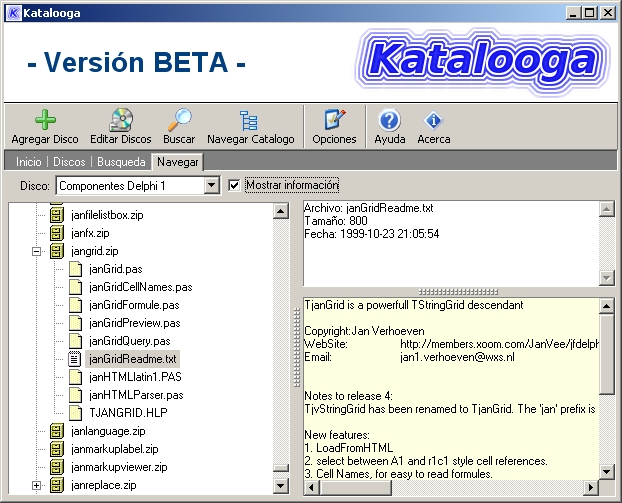The height and width of the screenshot is (503, 622).
Task: Click the janfx.zip archive icon
Action: pyautogui.click(x=57, y=233)
